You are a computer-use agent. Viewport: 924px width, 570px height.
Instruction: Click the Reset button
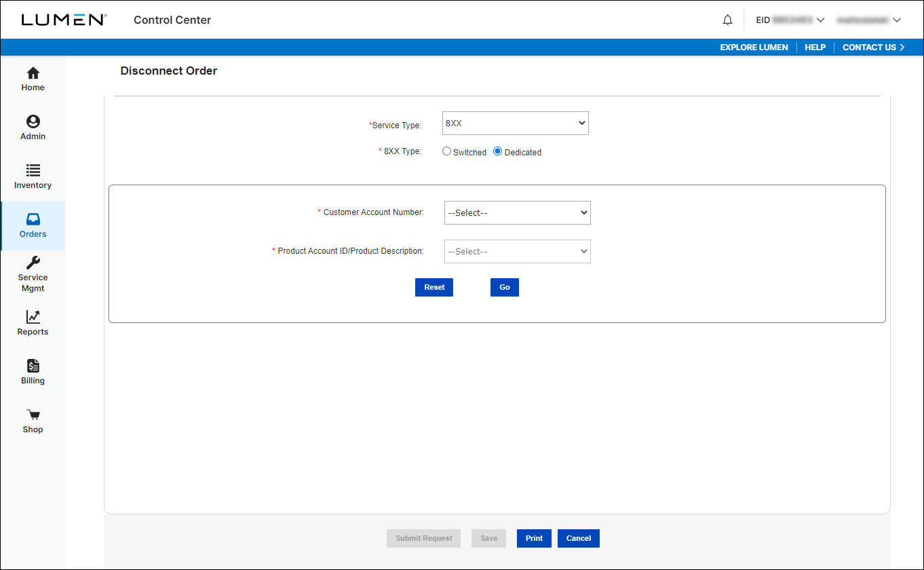click(434, 287)
